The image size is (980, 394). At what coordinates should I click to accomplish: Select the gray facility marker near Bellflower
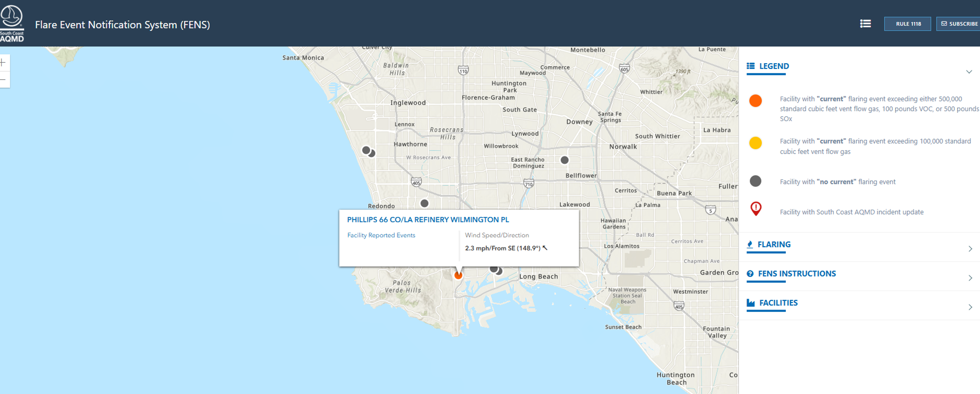564,160
